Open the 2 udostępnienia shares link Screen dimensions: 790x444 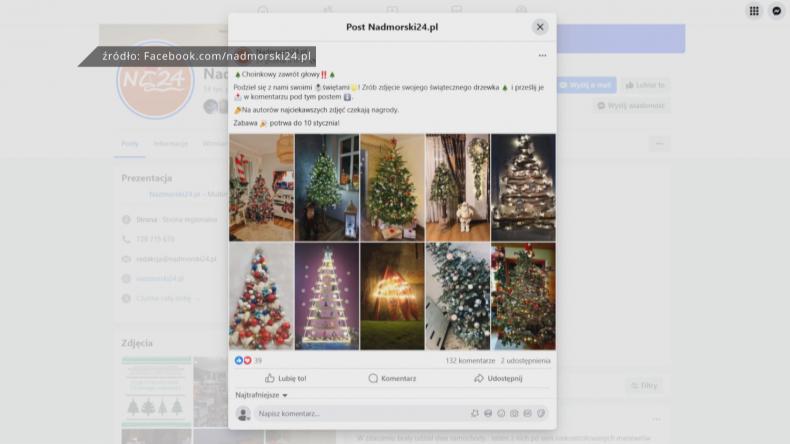click(526, 361)
